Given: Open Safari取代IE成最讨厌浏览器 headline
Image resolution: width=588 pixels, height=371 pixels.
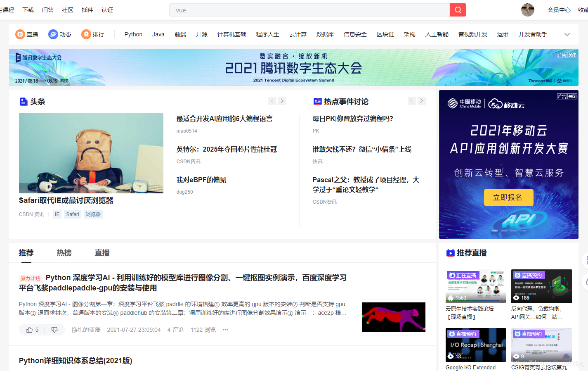Looking at the screenshot, I should (66, 200).
